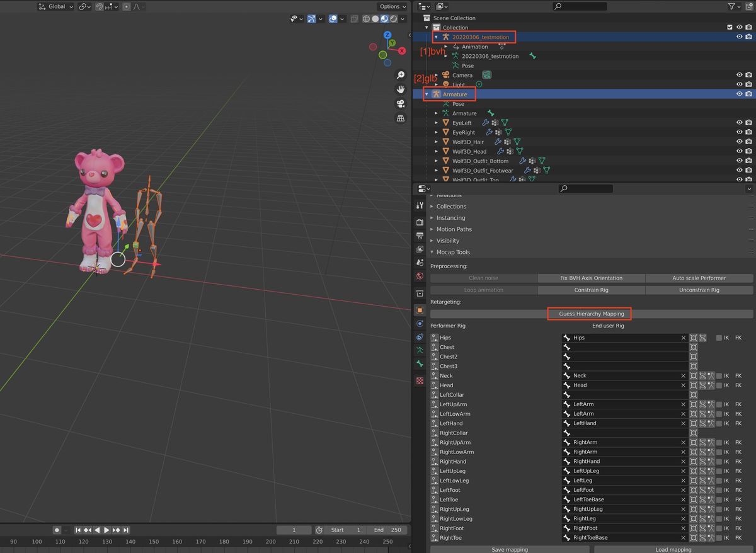This screenshot has height=553, width=756.
Task: Click the Guess Hierarchy Mapping button
Action: pyautogui.click(x=590, y=314)
